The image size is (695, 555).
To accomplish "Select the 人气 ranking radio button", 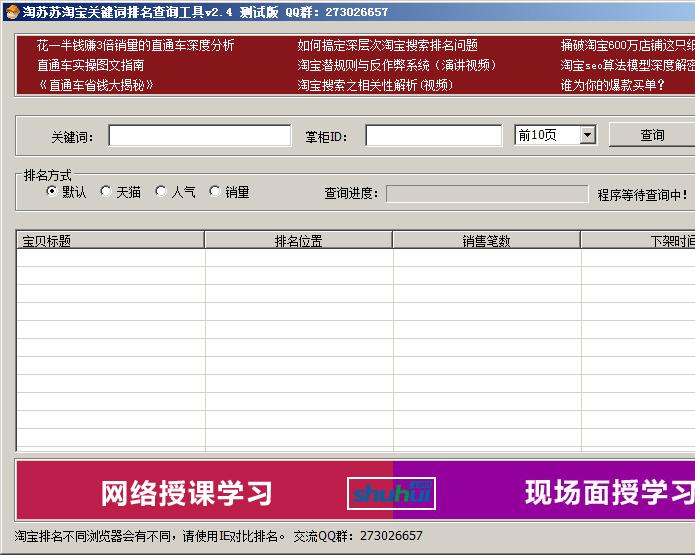I will coord(161,191).
